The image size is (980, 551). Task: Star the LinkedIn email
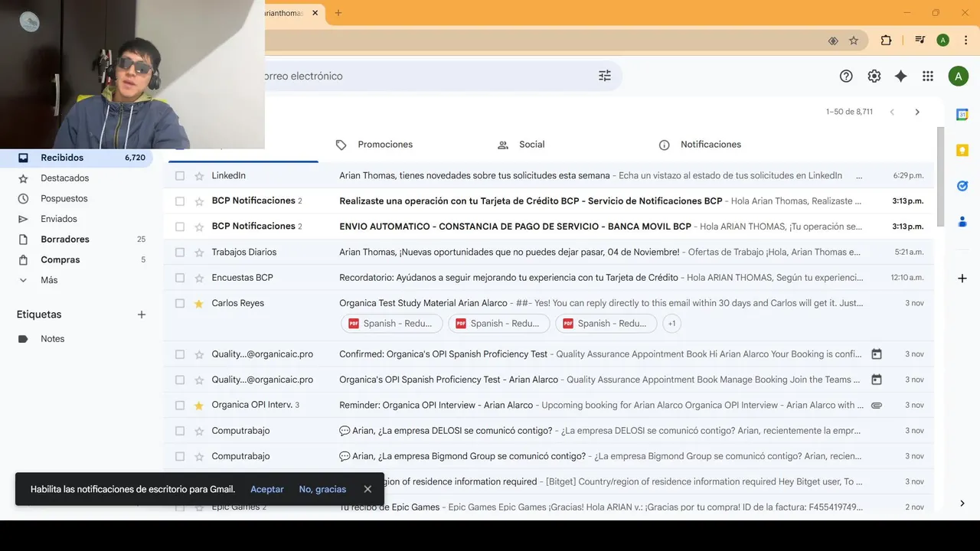click(199, 176)
